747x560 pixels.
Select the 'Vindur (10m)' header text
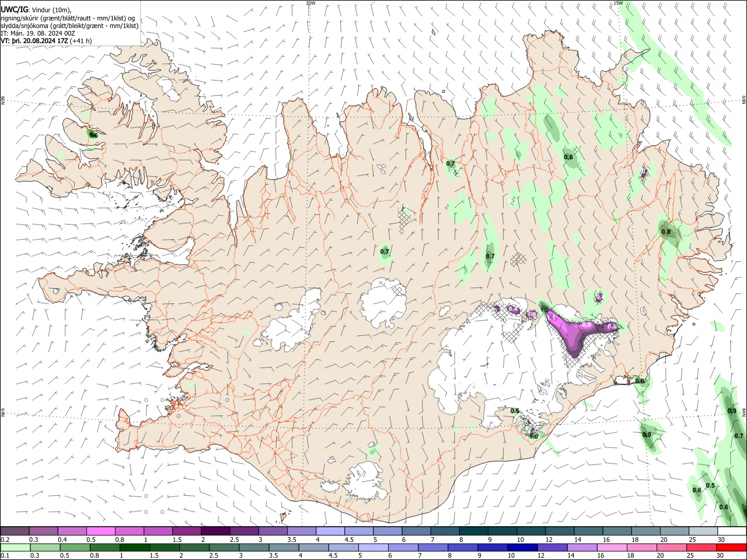[x=52, y=9]
